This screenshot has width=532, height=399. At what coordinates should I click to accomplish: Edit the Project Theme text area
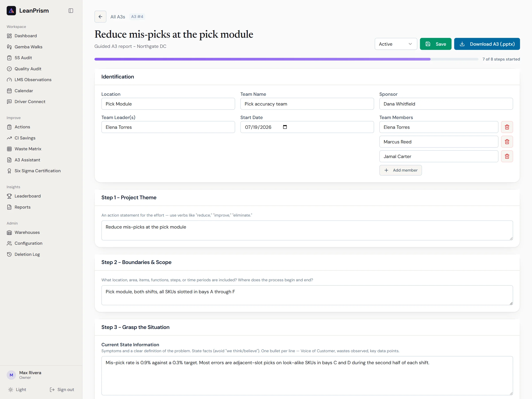tap(307, 230)
